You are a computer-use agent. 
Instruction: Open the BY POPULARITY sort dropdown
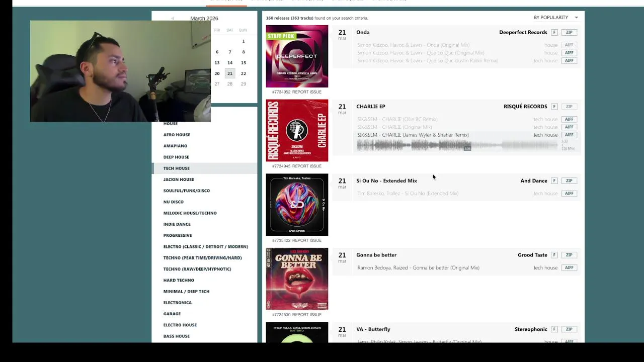tap(555, 18)
